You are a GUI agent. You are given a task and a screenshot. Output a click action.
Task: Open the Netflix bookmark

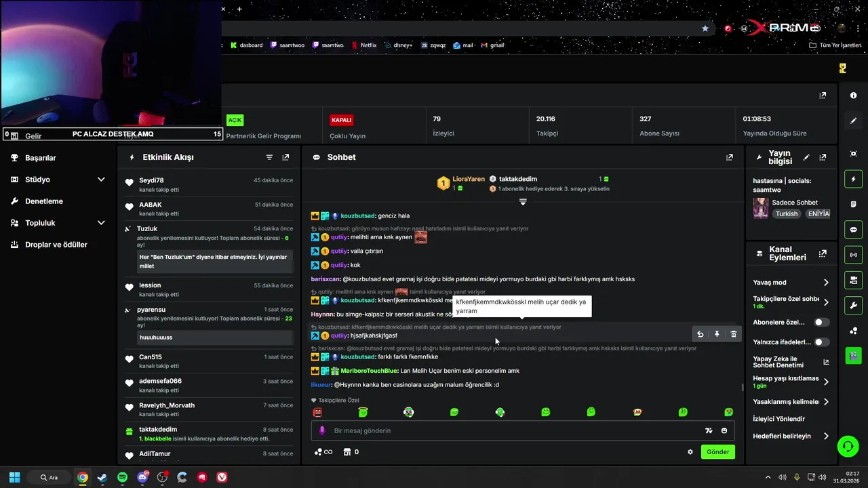[x=363, y=45]
